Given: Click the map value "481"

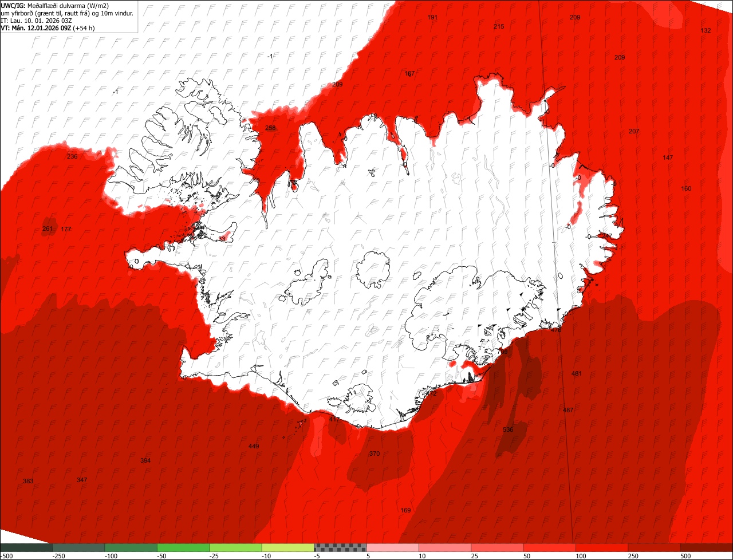Looking at the screenshot, I should (x=577, y=373).
